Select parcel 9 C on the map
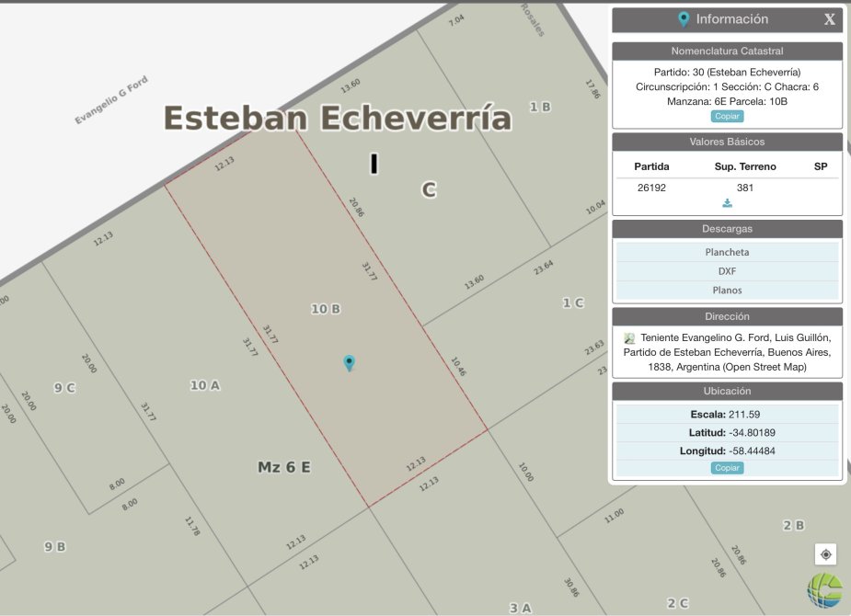The image size is (851, 616). pyautogui.click(x=64, y=388)
